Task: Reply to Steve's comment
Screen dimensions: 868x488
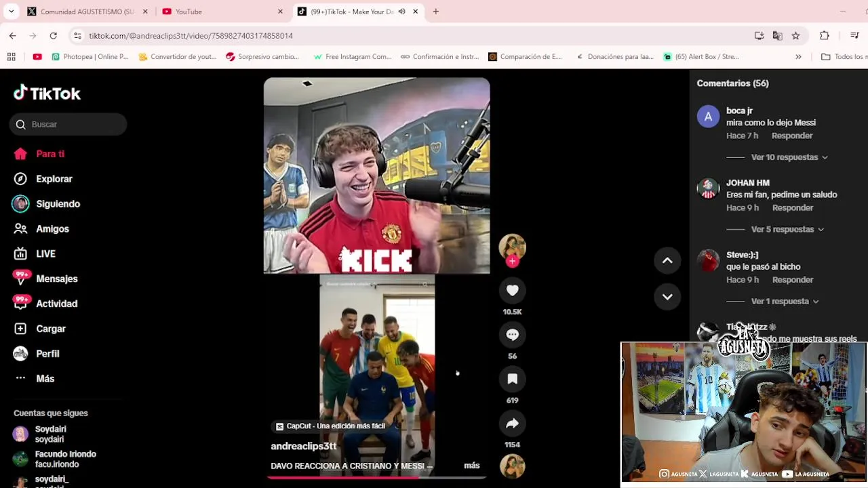Action: (x=793, y=279)
